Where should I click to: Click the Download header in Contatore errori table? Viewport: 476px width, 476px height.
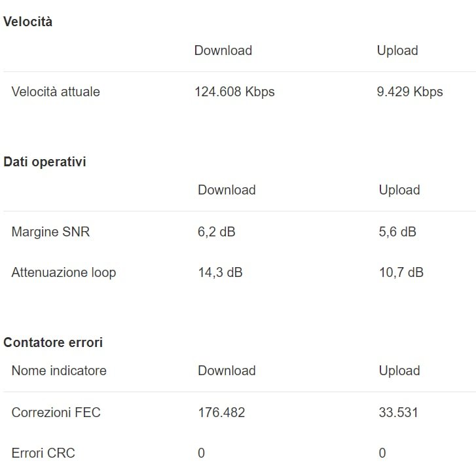227,371
